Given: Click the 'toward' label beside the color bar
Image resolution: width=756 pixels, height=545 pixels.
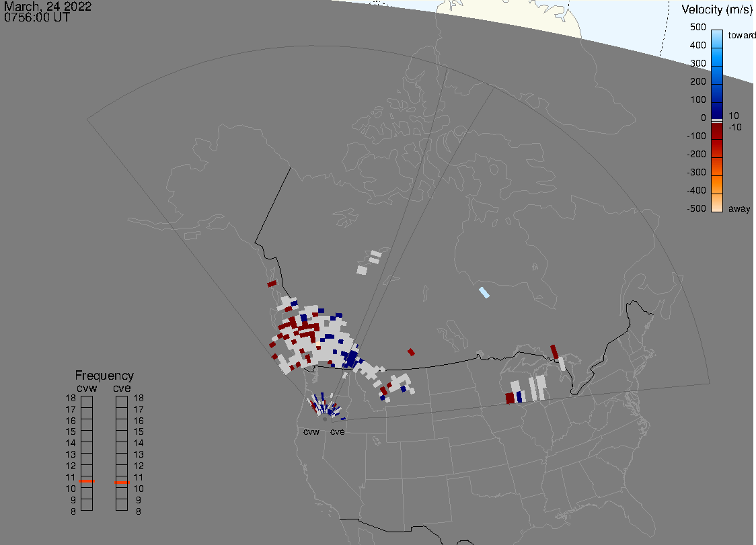Looking at the screenshot, I should click(741, 35).
